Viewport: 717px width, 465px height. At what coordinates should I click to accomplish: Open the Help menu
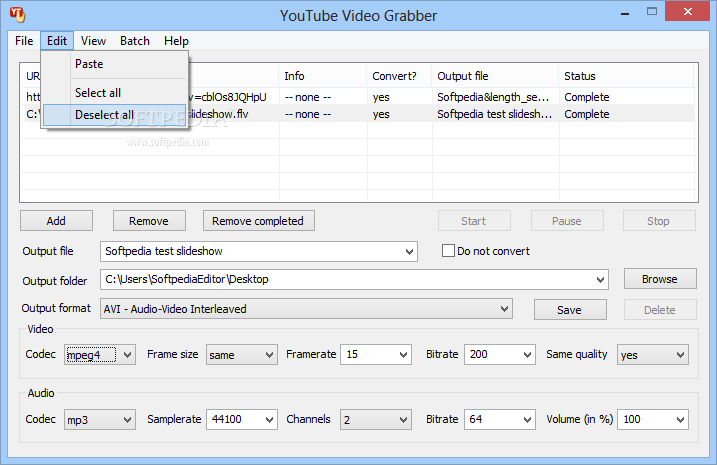pos(176,41)
